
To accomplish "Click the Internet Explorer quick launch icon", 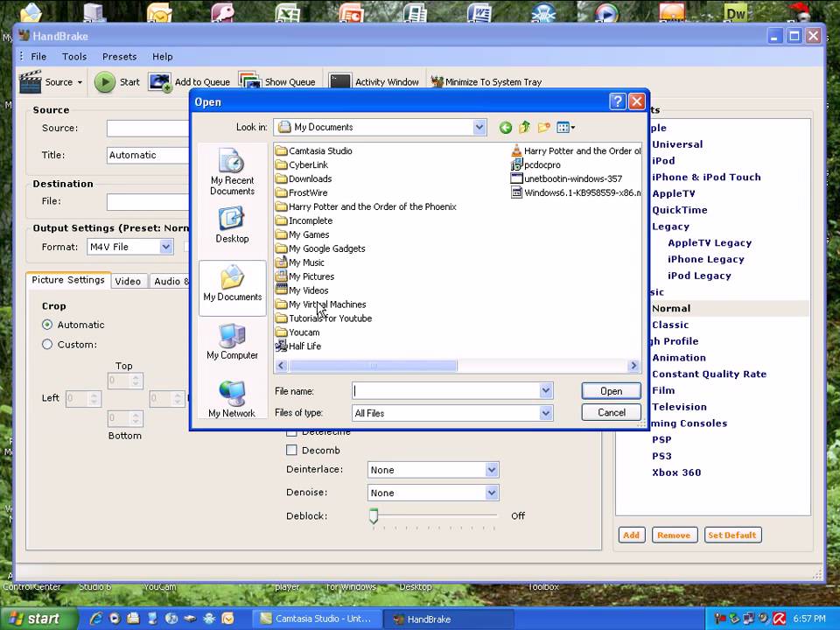I will pos(96,619).
